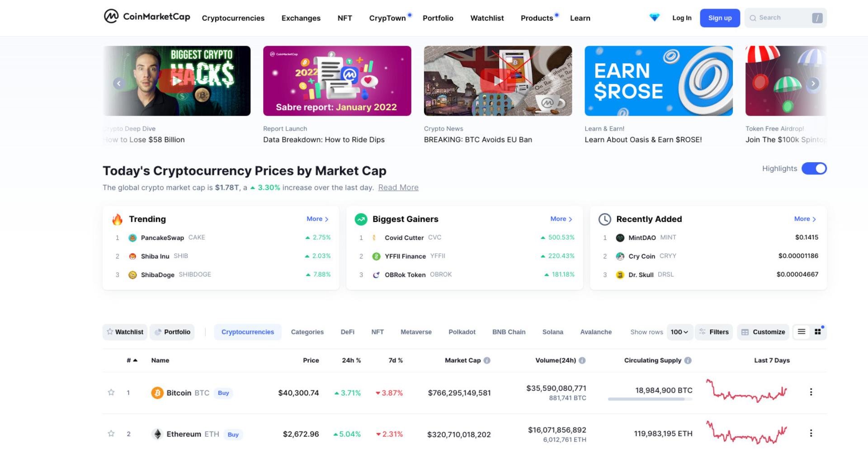Open the Customize columns panel

coord(763,332)
